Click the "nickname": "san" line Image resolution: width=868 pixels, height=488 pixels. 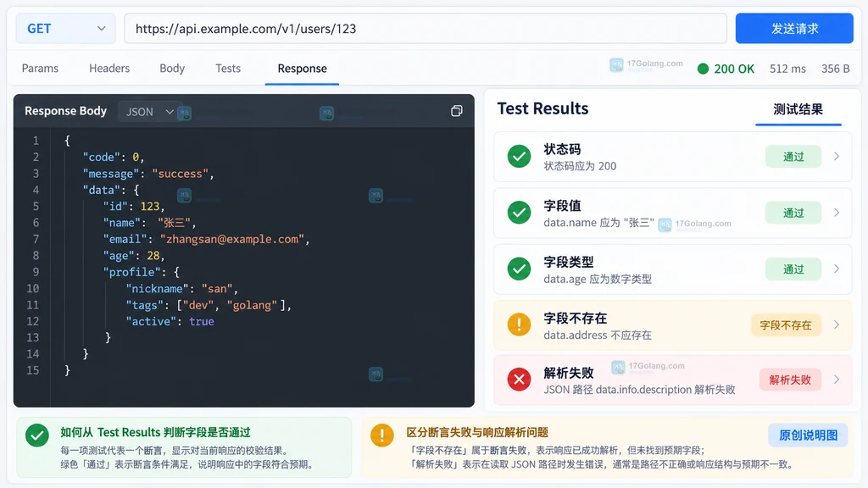click(181, 289)
